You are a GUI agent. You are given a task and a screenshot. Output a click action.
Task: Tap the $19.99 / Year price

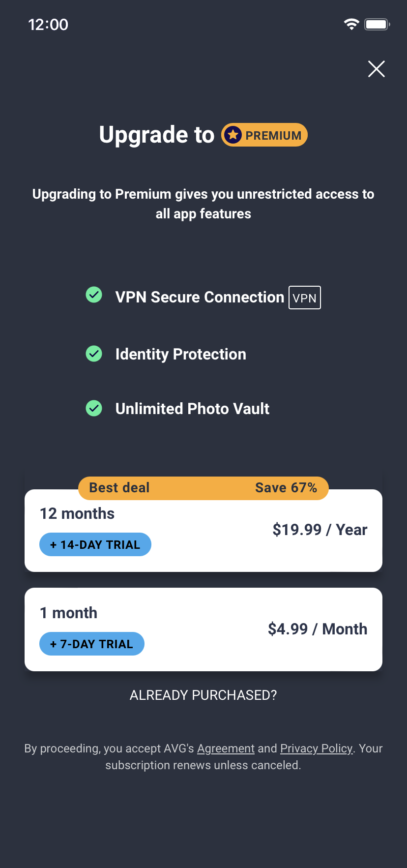(x=320, y=530)
